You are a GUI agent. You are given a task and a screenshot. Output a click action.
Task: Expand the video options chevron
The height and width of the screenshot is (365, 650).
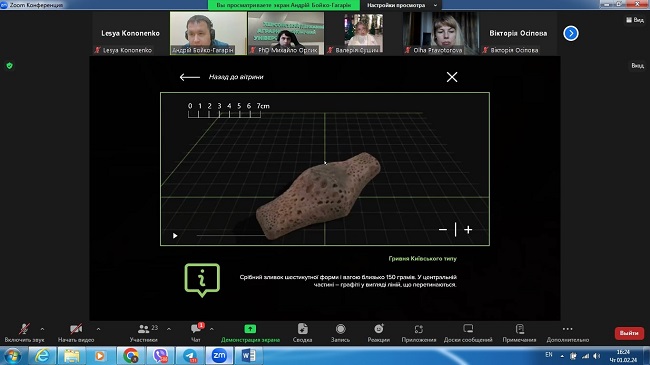(x=98, y=329)
